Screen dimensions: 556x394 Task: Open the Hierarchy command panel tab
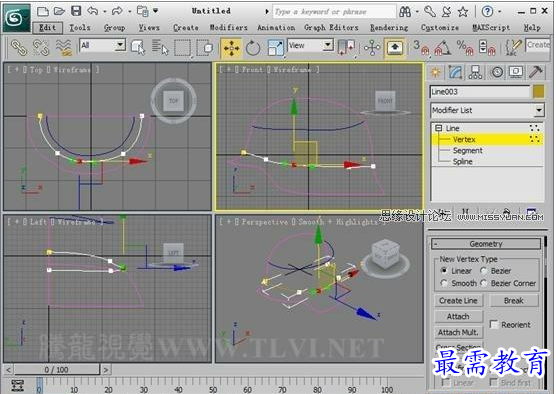pos(475,72)
